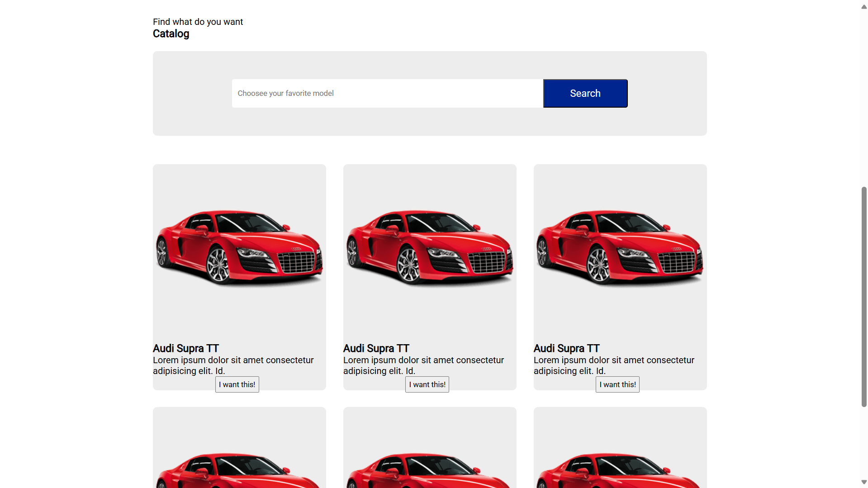Click 'Audi Supra TT' title on middle card
Image resolution: width=868 pixels, height=488 pixels.
click(376, 348)
